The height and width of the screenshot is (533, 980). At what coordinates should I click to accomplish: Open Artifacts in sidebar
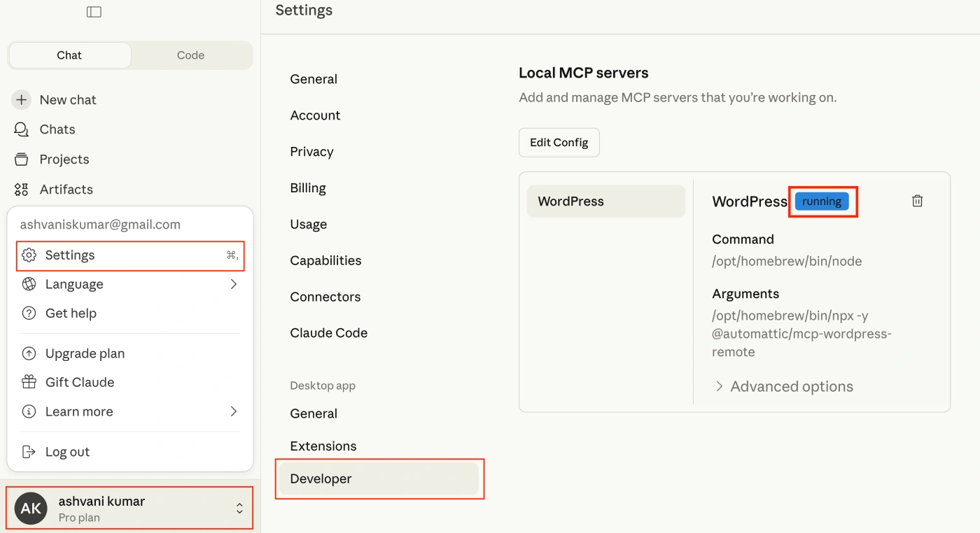(x=66, y=190)
